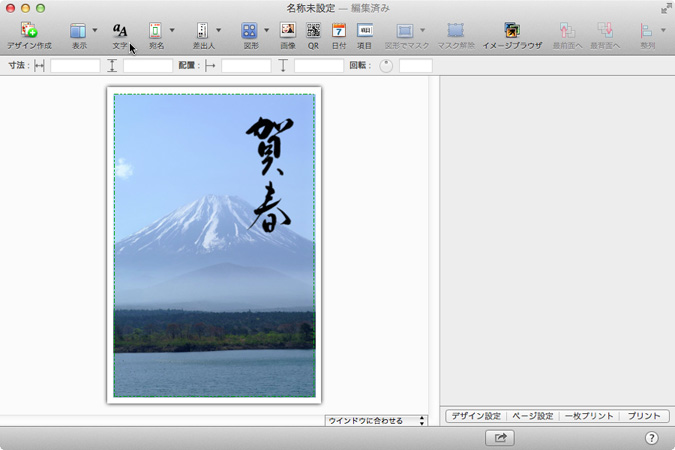This screenshot has width=675, height=450.
Task: Click the 回転 rotation dial
Action: (386, 66)
